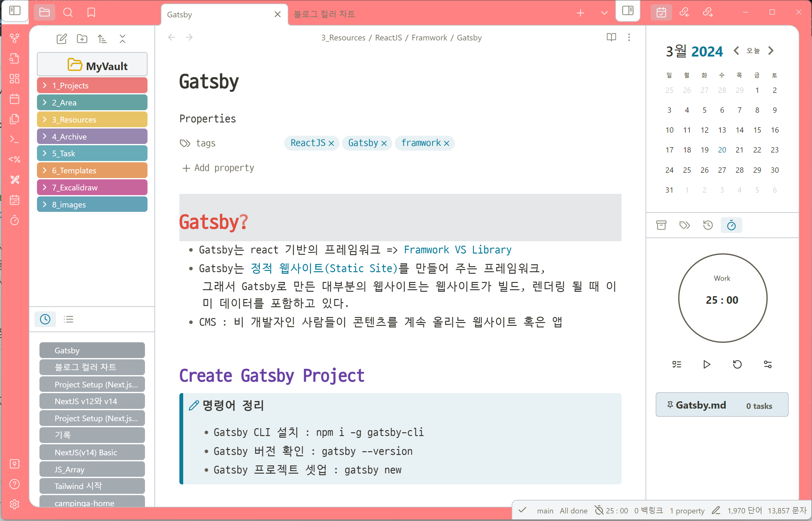Navigate forward arrow in note header

coord(189,37)
